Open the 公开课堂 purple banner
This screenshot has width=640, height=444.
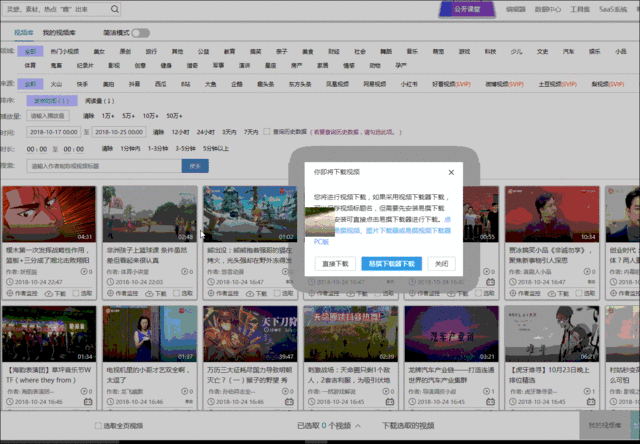click(467, 9)
